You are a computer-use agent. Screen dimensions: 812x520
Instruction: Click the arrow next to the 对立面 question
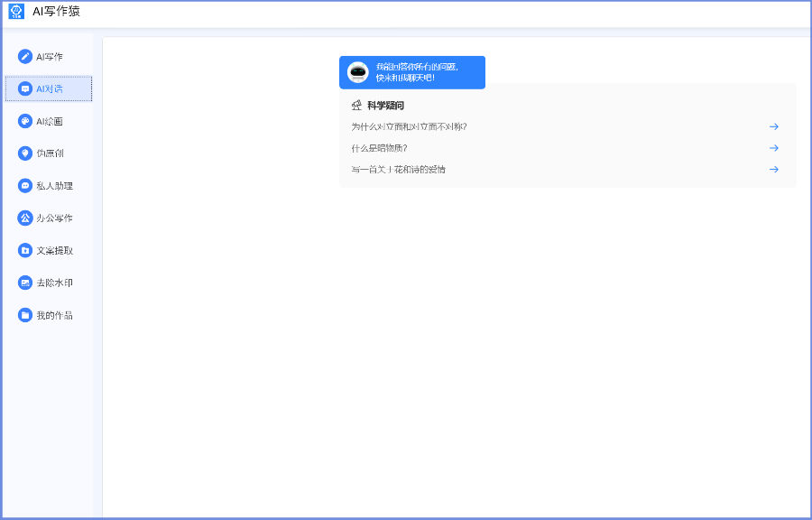(x=773, y=126)
